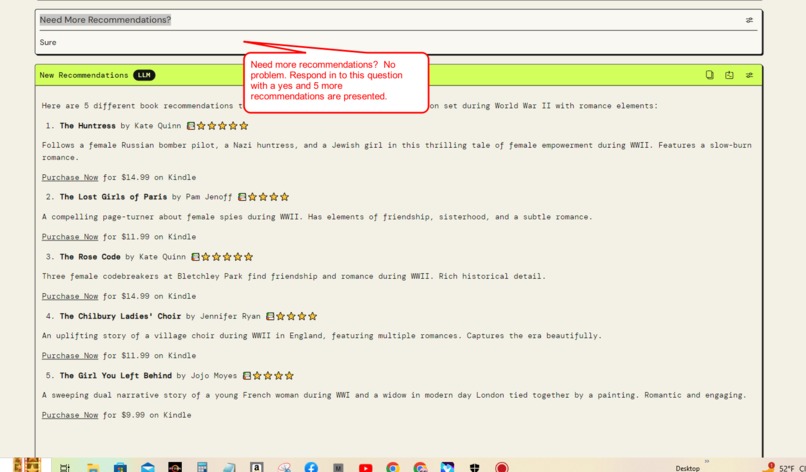Click the book icon next to The Lost Girls of Paris
Screen dimensions: 806x472
click(x=242, y=197)
